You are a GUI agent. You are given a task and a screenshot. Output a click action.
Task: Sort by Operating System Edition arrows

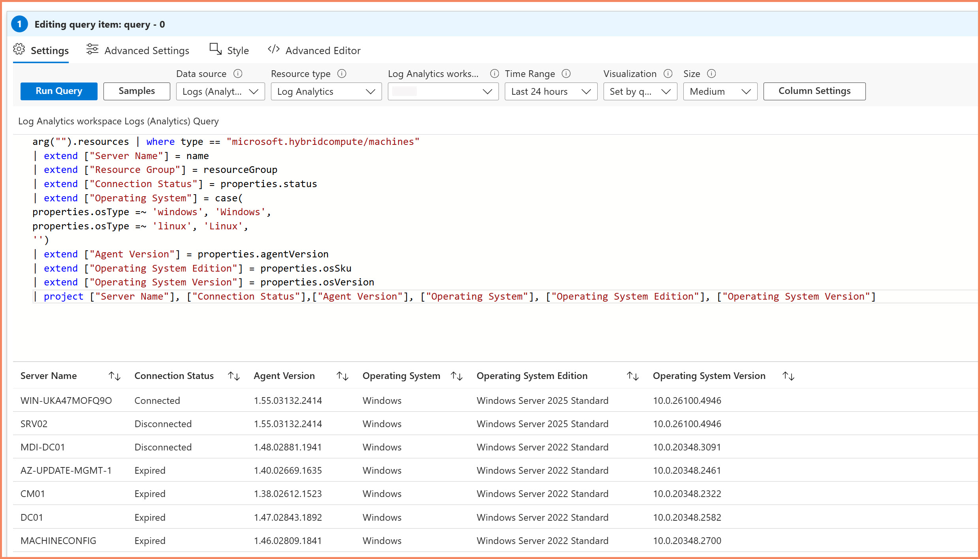633,376
